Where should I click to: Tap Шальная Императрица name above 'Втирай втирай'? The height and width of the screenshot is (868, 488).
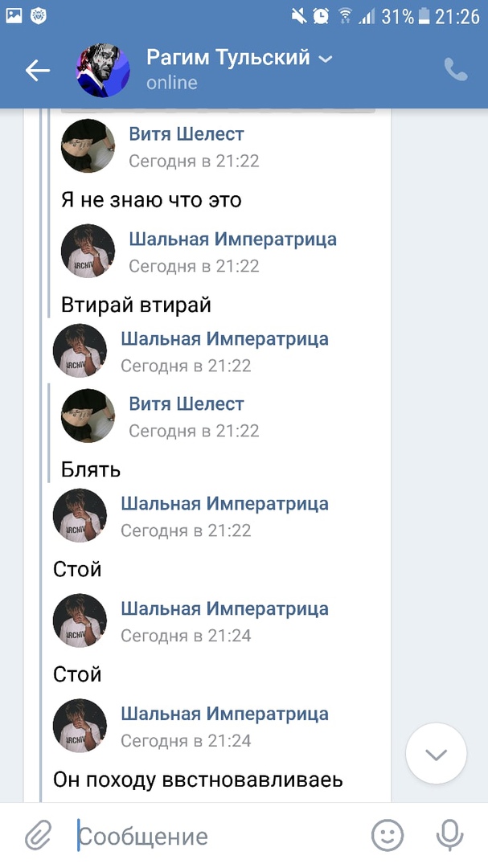click(232, 239)
